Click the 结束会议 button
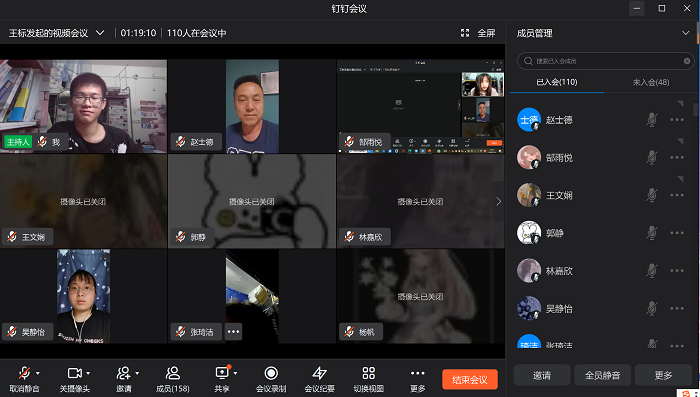 [470, 380]
